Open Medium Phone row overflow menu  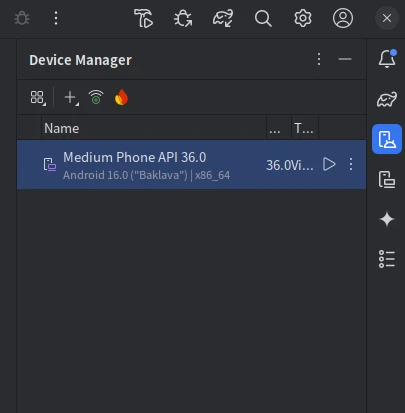pos(351,164)
